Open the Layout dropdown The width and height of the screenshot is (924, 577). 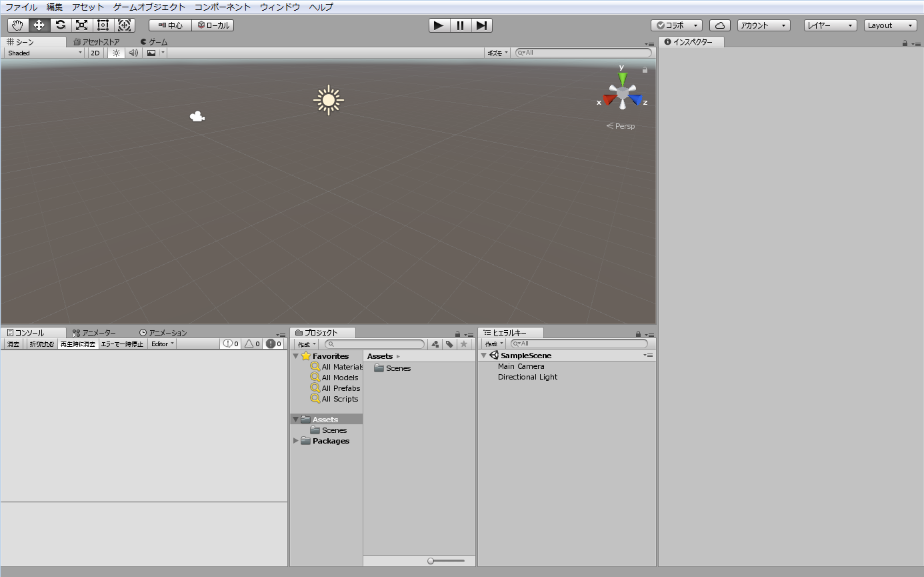click(x=891, y=25)
